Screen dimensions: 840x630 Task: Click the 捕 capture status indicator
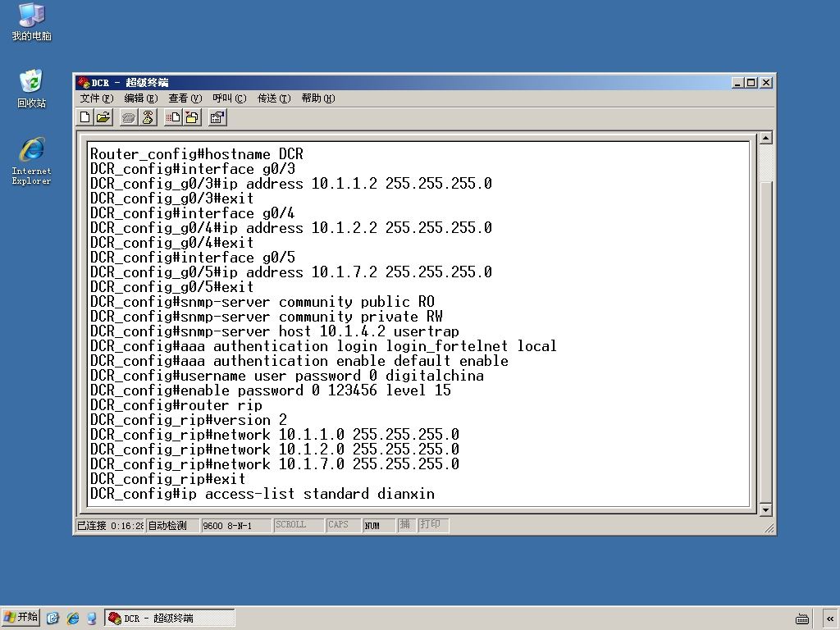(406, 525)
